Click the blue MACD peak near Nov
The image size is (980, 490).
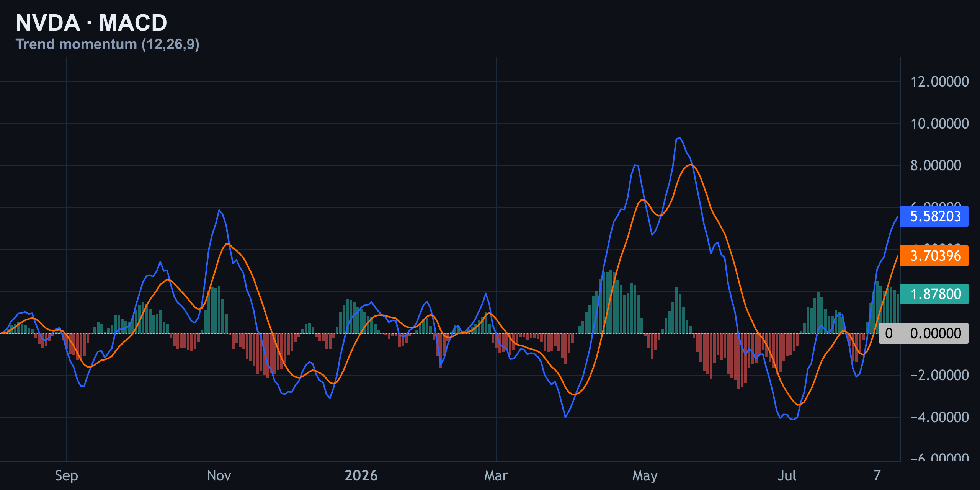[x=219, y=210]
